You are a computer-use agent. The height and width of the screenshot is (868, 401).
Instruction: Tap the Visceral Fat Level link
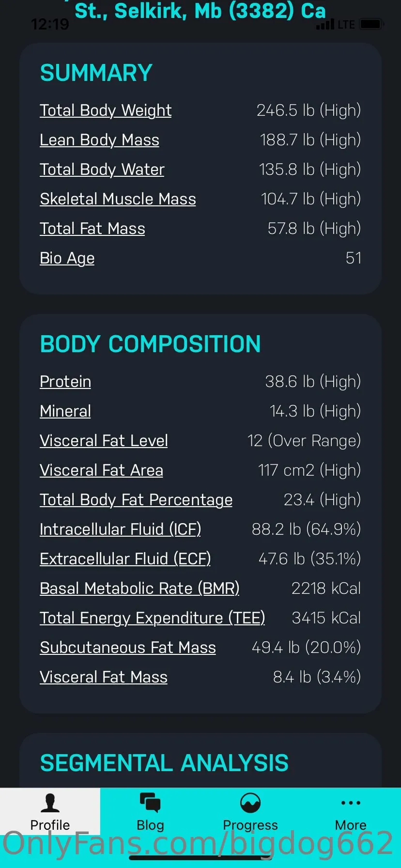[x=104, y=441]
